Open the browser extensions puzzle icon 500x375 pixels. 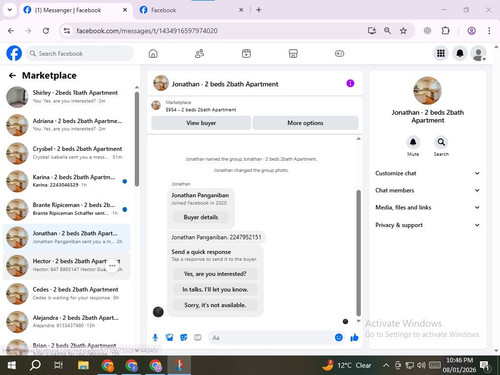[x=445, y=31]
